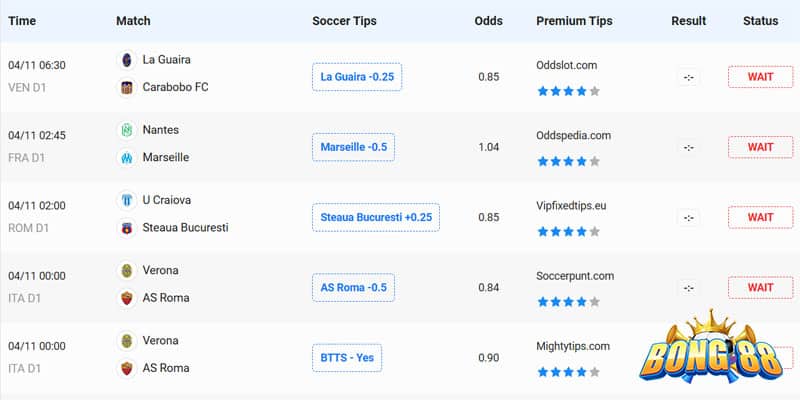This screenshot has width=800, height=400.
Task: Click the AS Roma crest in the BTTS row
Action: 127,368
